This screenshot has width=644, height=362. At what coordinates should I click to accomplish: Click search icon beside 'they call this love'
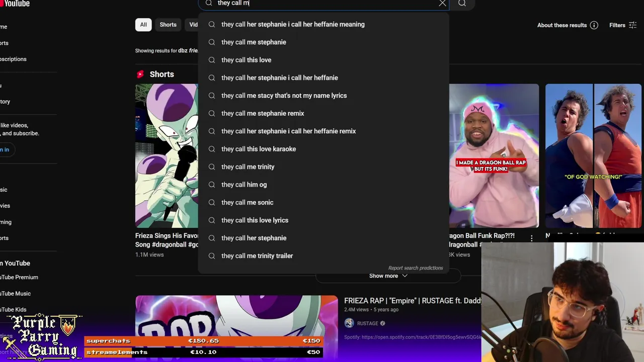pos(212,60)
